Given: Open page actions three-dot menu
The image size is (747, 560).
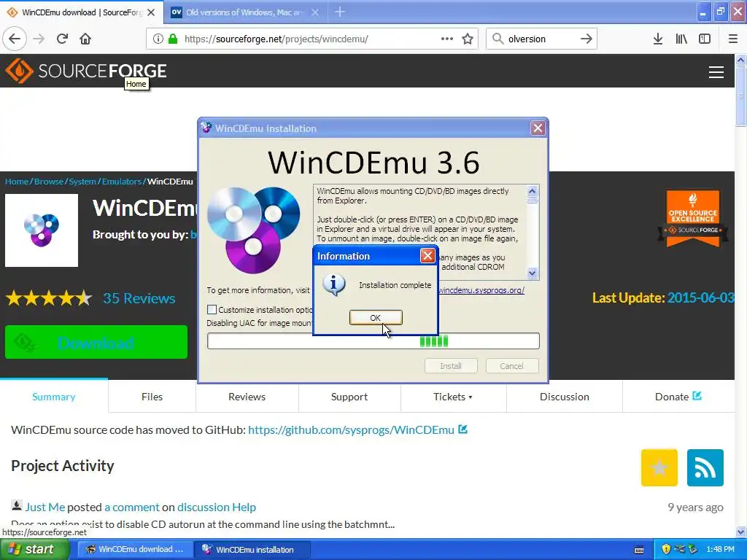Looking at the screenshot, I should [447, 39].
